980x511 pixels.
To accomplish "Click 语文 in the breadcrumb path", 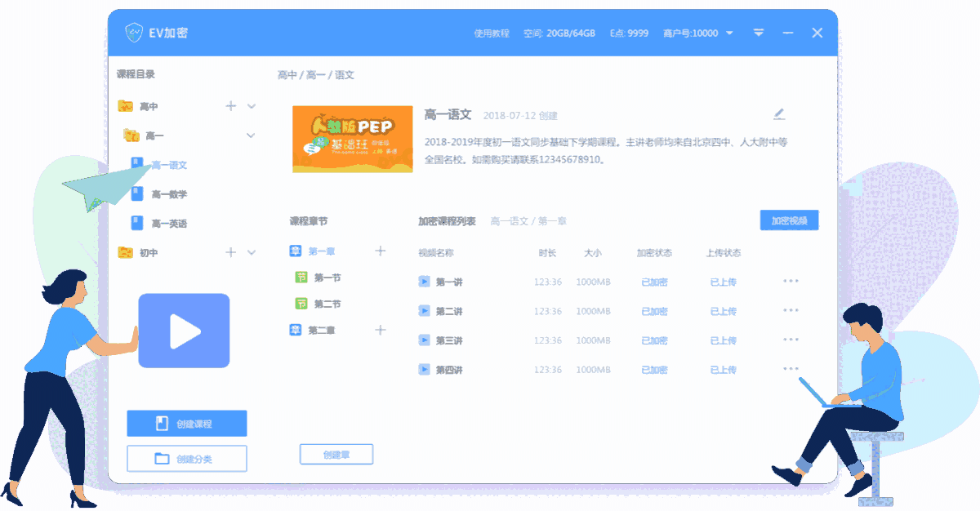I will pyautogui.click(x=342, y=74).
